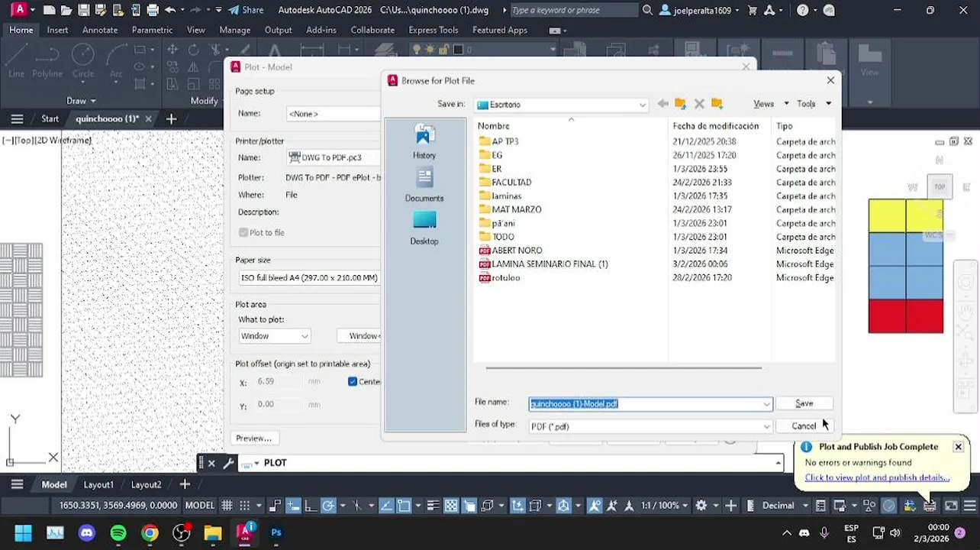980x550 pixels.
Task: Expand the File name dropdown arrow
Action: coord(766,404)
